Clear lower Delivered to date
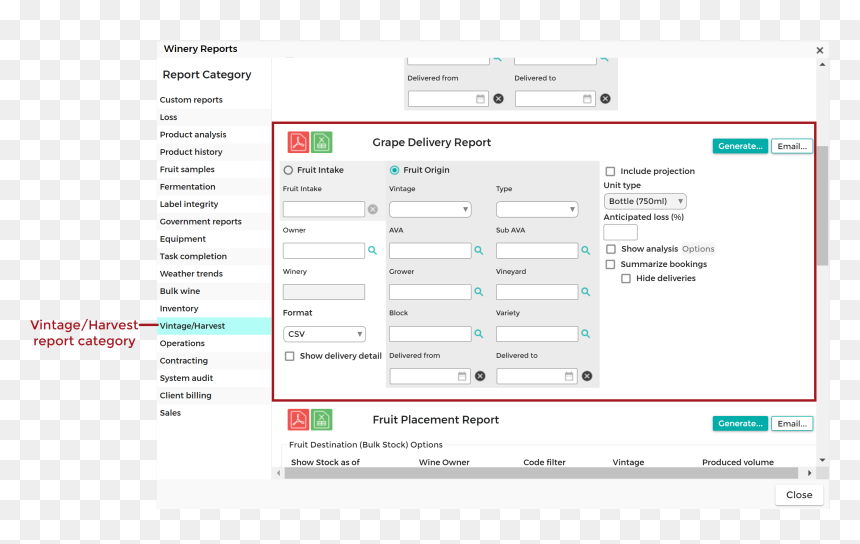This screenshot has width=860, height=544. tap(587, 376)
